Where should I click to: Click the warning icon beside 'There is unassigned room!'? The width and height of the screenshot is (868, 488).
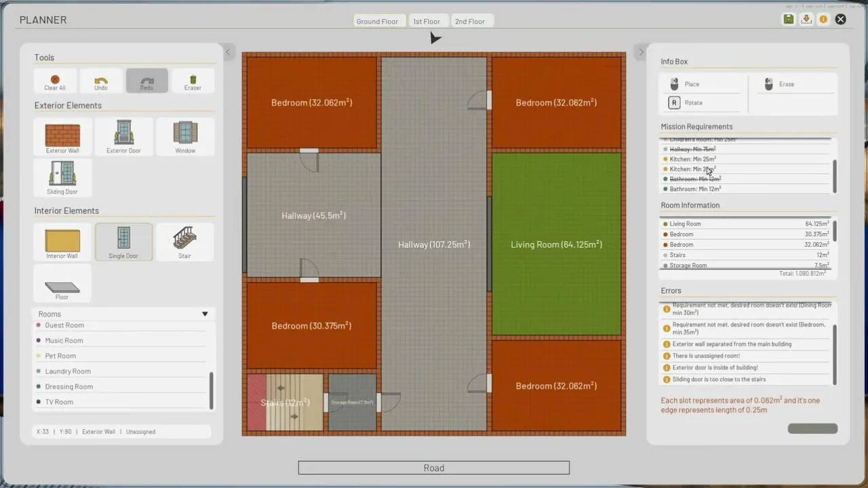pos(667,356)
